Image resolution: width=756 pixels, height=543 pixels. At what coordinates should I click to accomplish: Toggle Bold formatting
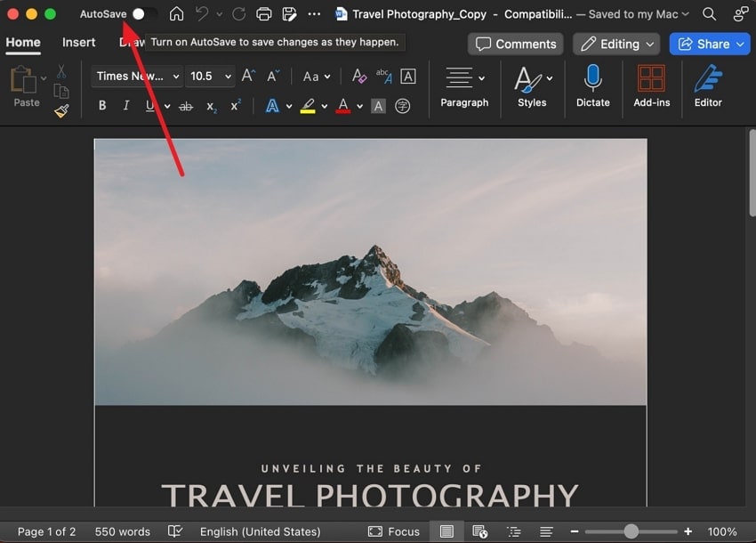click(102, 106)
